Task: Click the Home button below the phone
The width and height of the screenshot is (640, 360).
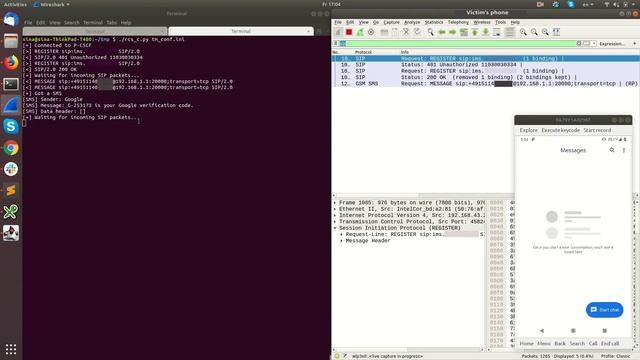Action: 527,344
